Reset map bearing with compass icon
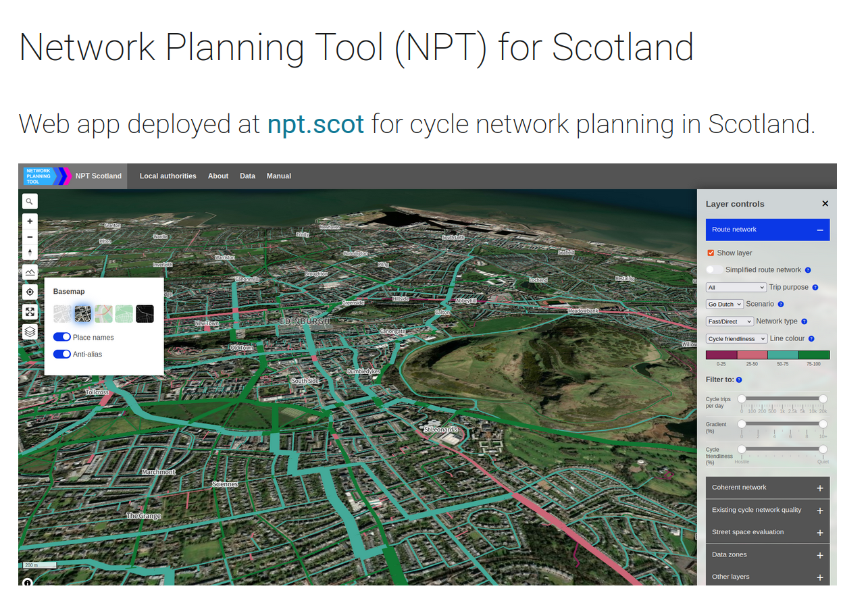Viewport: 868px width, 601px height. click(x=30, y=253)
